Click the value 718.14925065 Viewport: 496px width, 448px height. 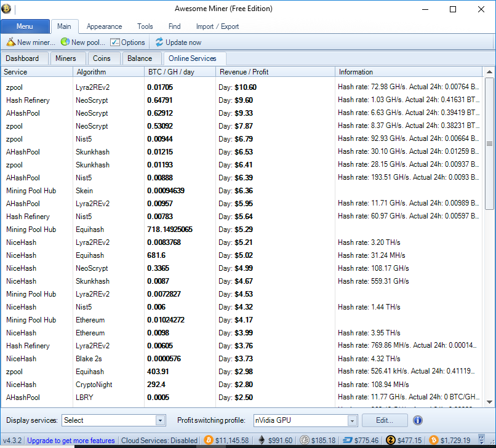click(170, 230)
